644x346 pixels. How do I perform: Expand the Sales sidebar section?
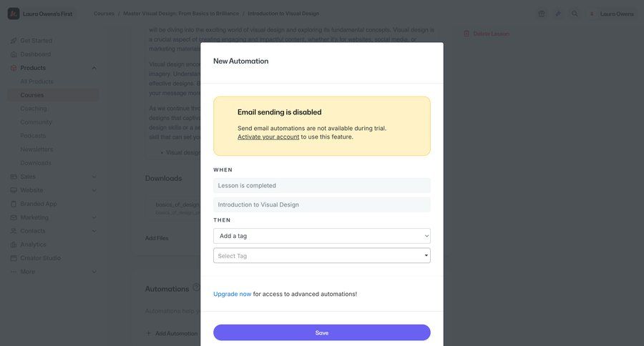pos(94,177)
